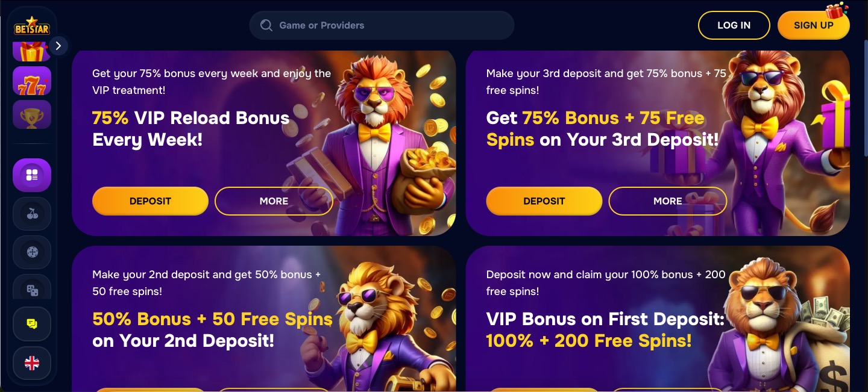The width and height of the screenshot is (868, 392).
Task: Click DEPOSIT on the 3rd Deposit bonus card
Action: coord(544,201)
